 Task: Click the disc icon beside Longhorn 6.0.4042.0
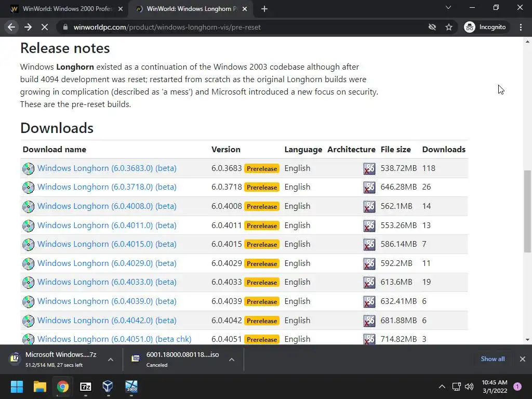tap(28, 321)
